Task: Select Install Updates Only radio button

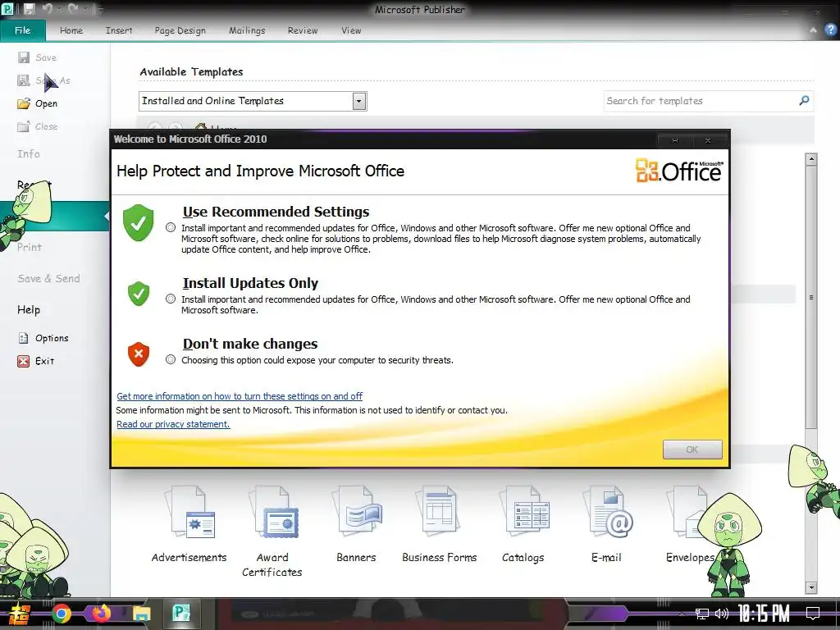Action: 171,299
